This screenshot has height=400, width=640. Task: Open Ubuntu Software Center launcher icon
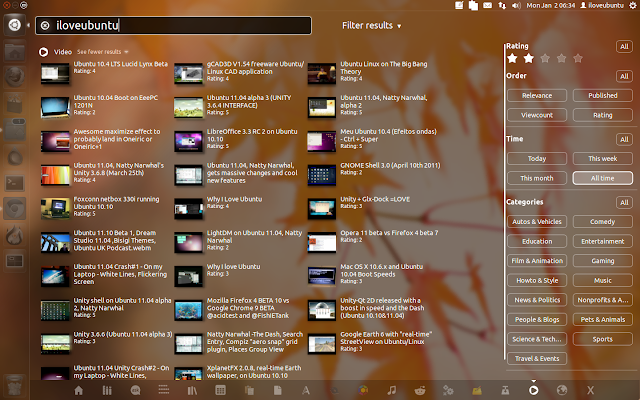[15, 104]
